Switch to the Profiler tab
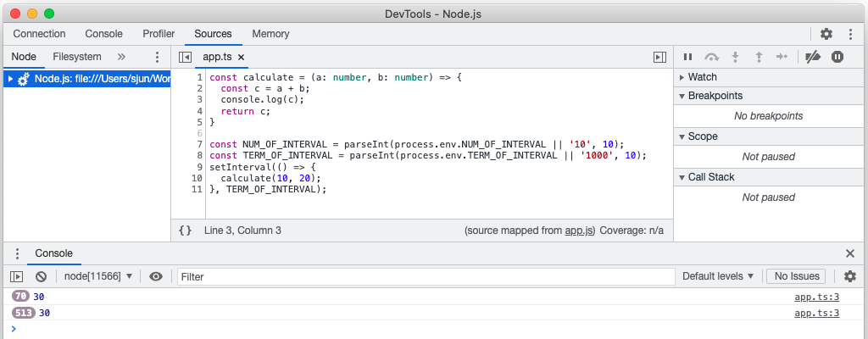Screen dimensions: 868x339 159,34
